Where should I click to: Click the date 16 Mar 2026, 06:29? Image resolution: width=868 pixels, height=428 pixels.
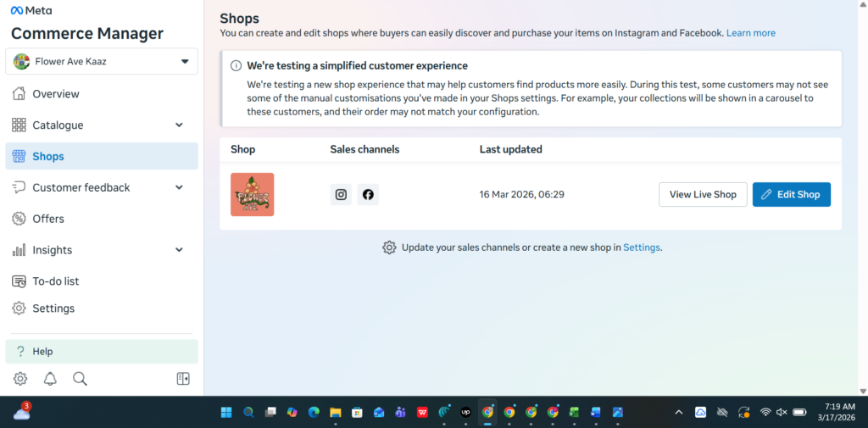coord(522,194)
